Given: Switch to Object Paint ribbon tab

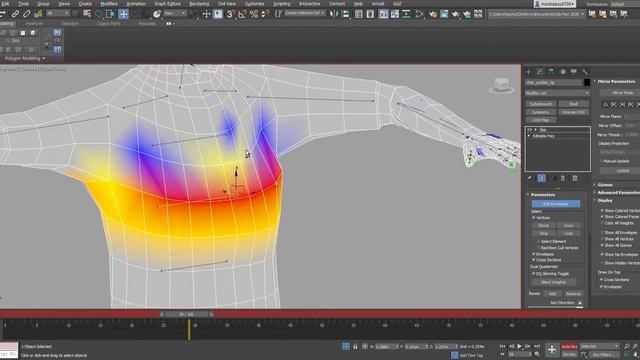Looking at the screenshot, I should [108, 24].
